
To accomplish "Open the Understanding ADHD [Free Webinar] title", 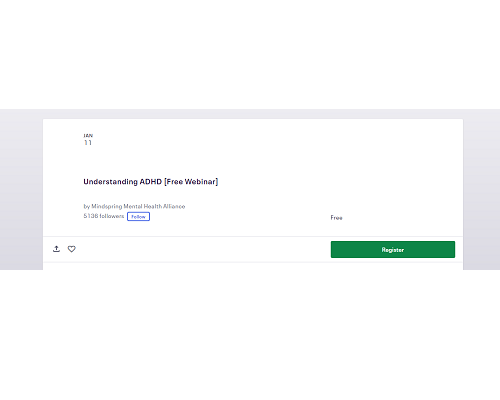I will 151,182.
